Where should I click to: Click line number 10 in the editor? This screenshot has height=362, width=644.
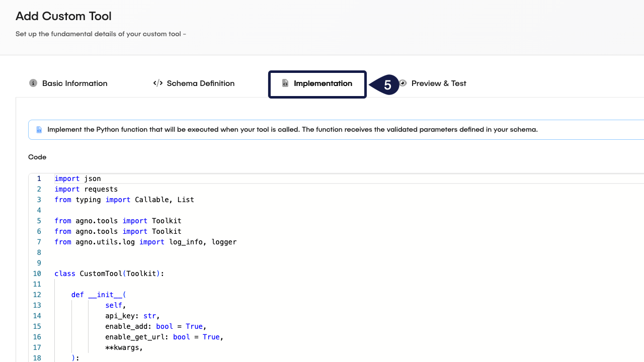37,274
